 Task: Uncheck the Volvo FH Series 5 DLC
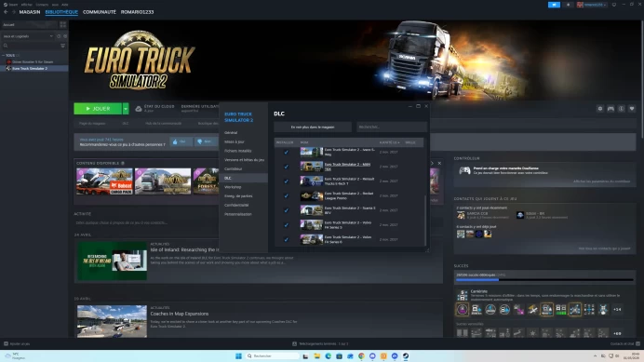click(287, 225)
